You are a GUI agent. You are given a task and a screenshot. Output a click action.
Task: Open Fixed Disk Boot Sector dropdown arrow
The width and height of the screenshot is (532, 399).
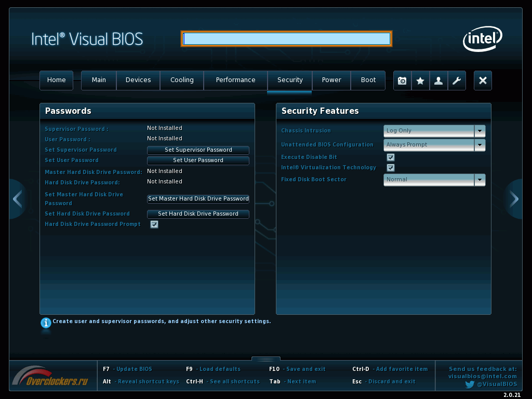pyautogui.click(x=480, y=180)
